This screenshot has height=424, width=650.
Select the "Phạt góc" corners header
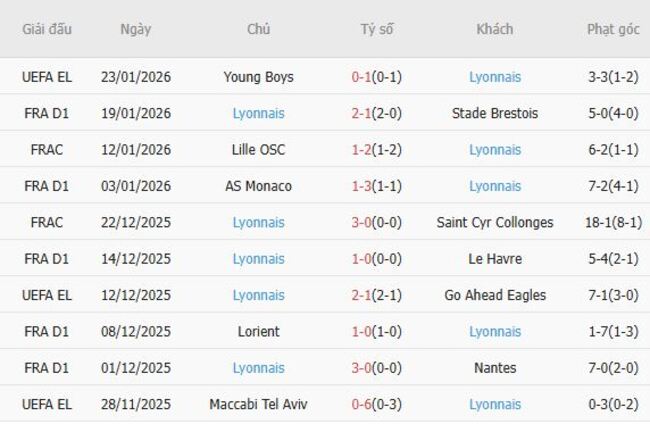613,29
